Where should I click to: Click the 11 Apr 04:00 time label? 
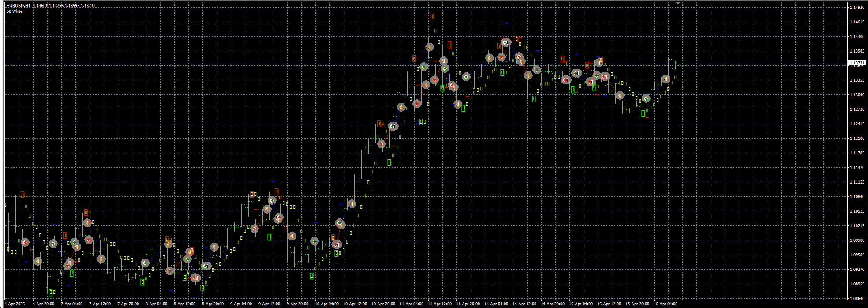tap(411, 304)
